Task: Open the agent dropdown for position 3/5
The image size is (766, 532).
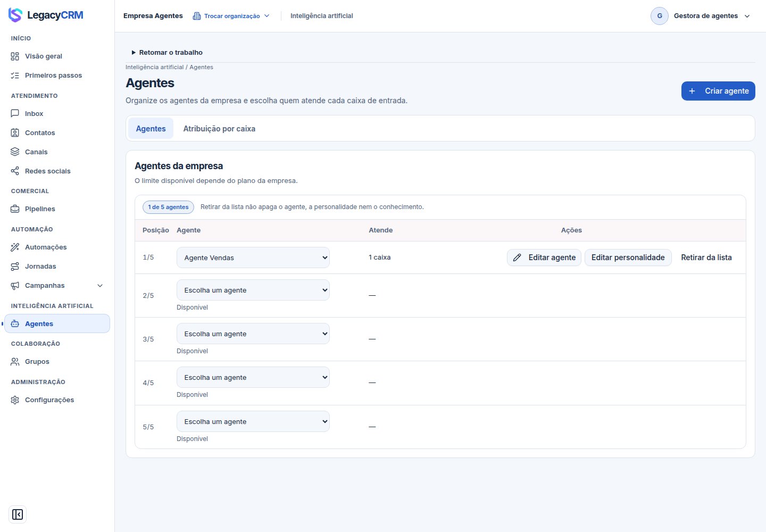Action: [253, 334]
